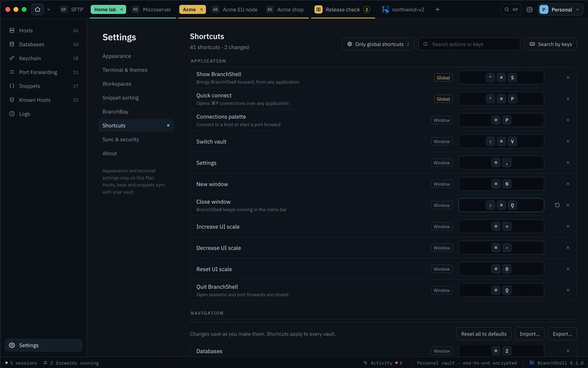Select the northwind-v2 tab

[403, 10]
